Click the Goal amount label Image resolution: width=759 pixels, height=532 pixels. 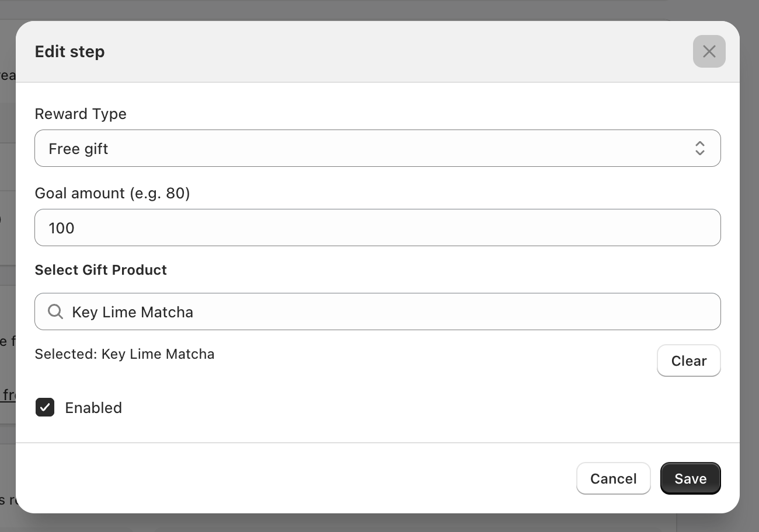[112, 193]
